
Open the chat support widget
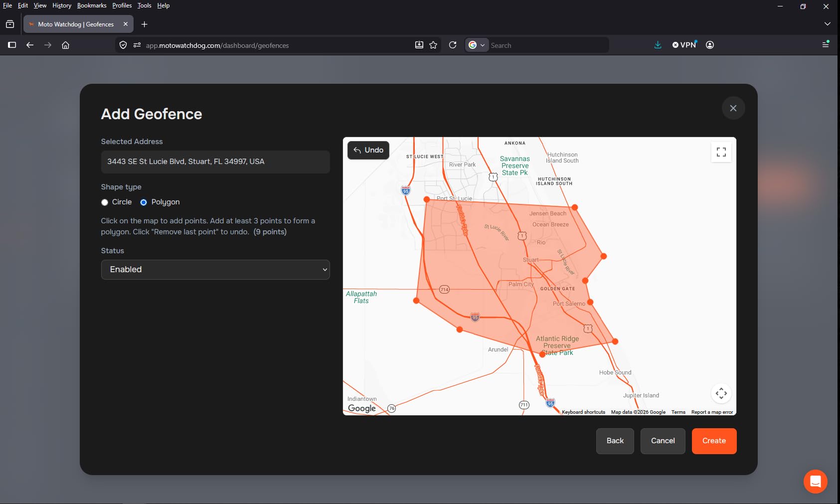pyautogui.click(x=816, y=482)
